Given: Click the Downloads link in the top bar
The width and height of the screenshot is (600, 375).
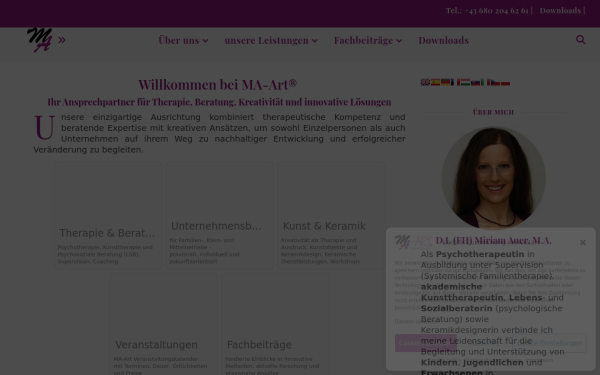Looking at the screenshot, I should [560, 10].
